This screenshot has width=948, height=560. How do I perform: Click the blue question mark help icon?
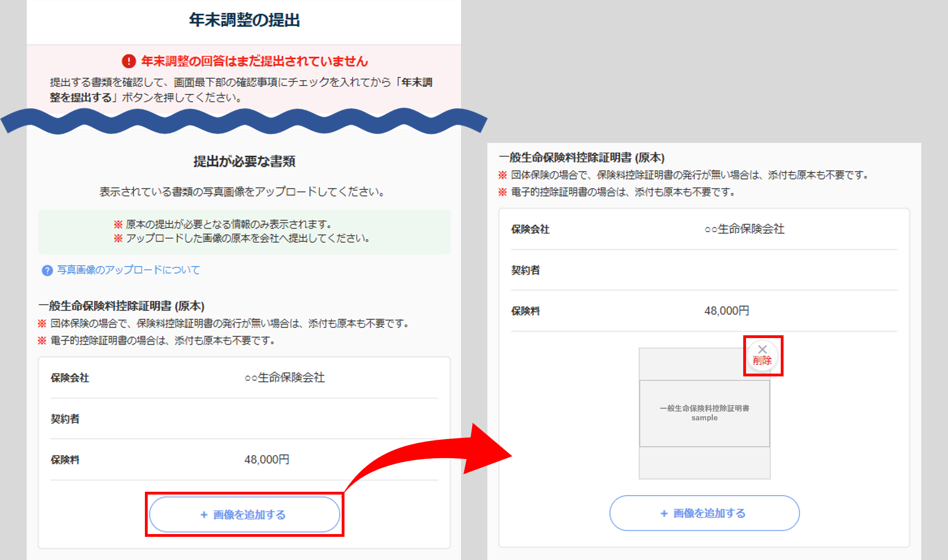coord(47,271)
